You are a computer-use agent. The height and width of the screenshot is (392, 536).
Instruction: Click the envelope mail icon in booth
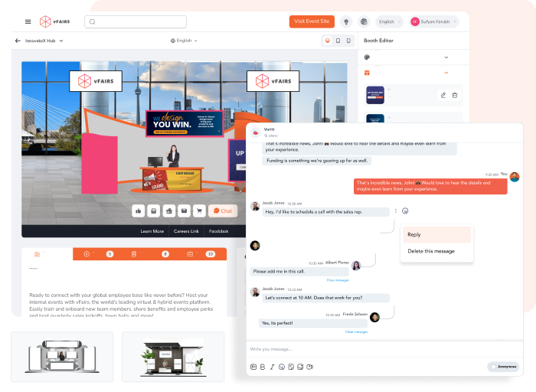184,211
